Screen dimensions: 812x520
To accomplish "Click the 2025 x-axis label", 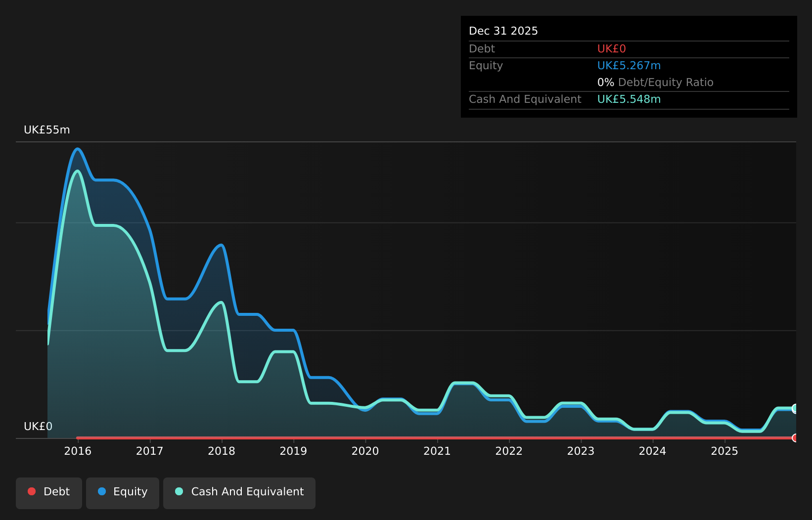I will 724,451.
